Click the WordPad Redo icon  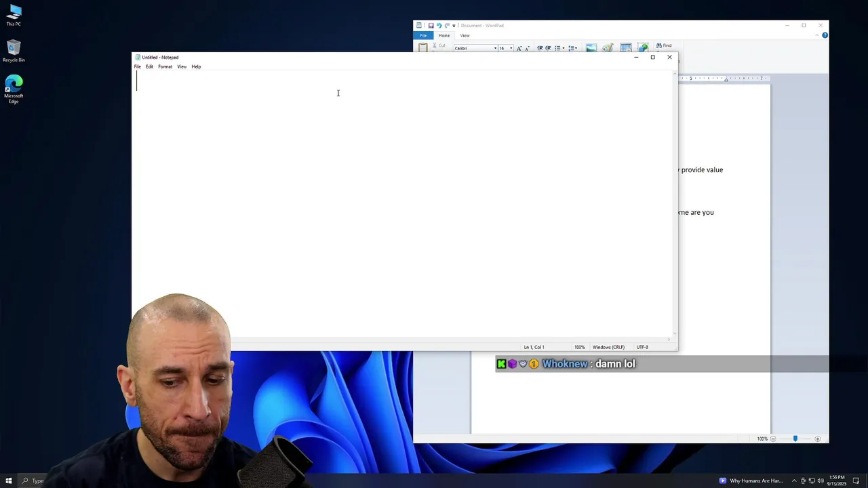tap(447, 26)
